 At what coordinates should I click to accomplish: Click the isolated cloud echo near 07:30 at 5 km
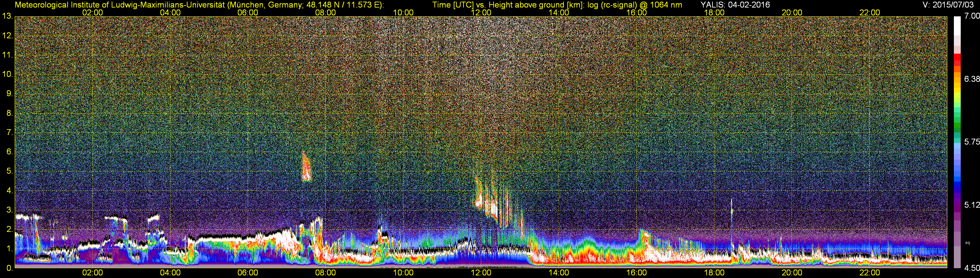pos(306,167)
